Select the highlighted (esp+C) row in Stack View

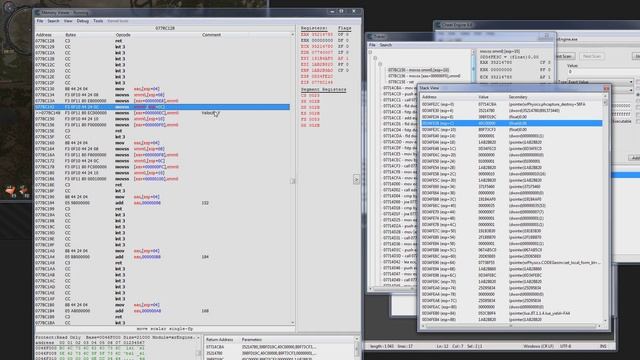pos(511,123)
